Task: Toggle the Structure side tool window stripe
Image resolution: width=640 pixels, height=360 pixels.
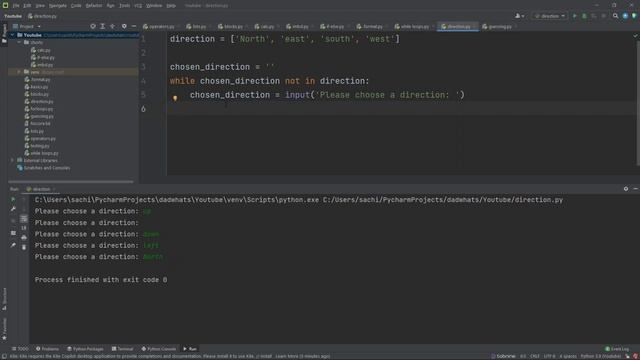Action: pyautogui.click(x=4, y=299)
